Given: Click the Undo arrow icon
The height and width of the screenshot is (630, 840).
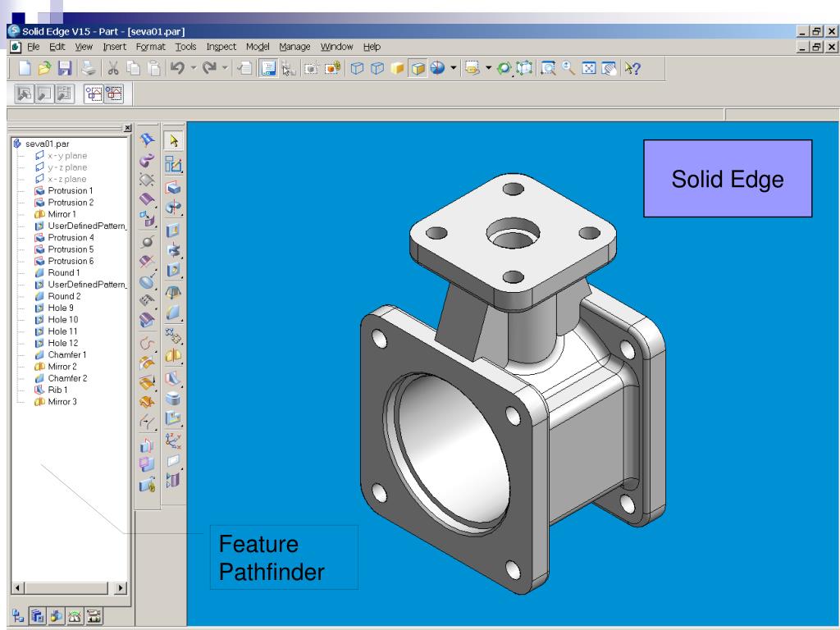Looking at the screenshot, I should (x=177, y=68).
